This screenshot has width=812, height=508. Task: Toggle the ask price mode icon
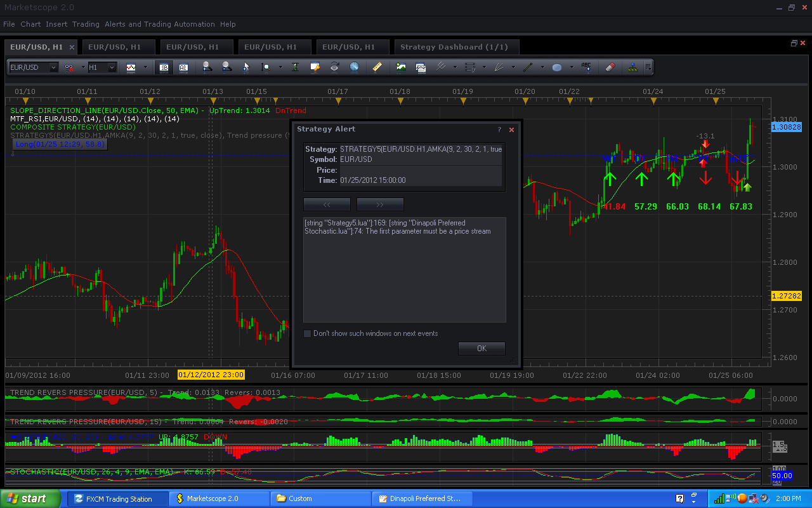tap(183, 67)
